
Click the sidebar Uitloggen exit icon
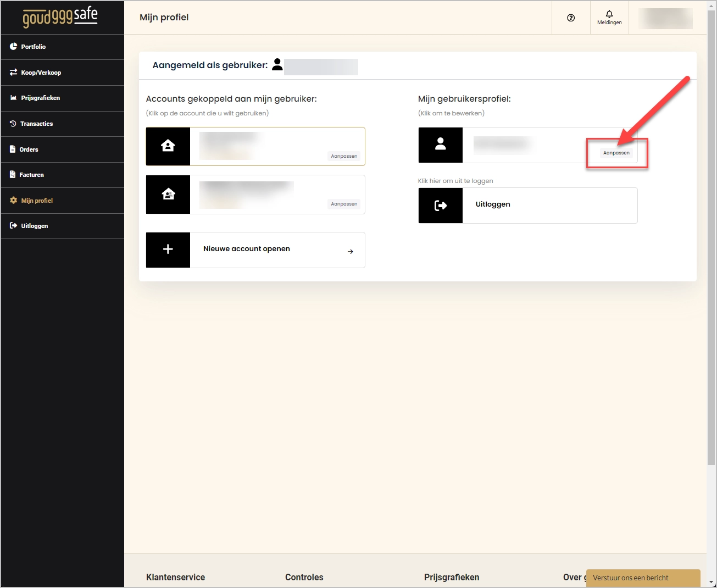(x=14, y=226)
